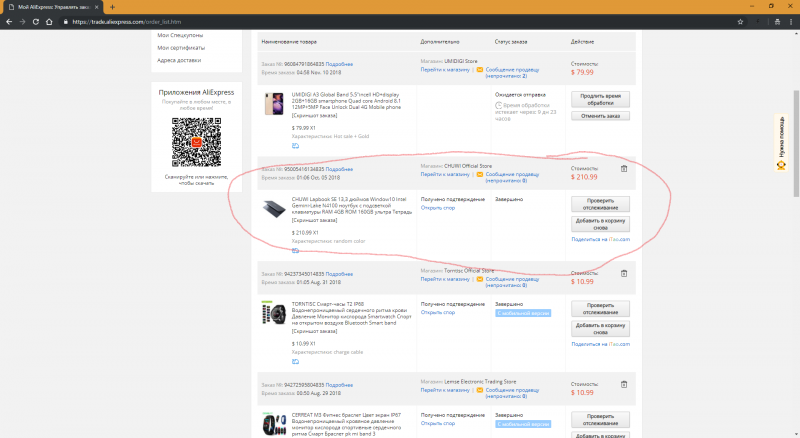This screenshot has height=438, width=800.
Task: Share TORNTISC smartwatch on iTao.com
Action: [x=601, y=344]
